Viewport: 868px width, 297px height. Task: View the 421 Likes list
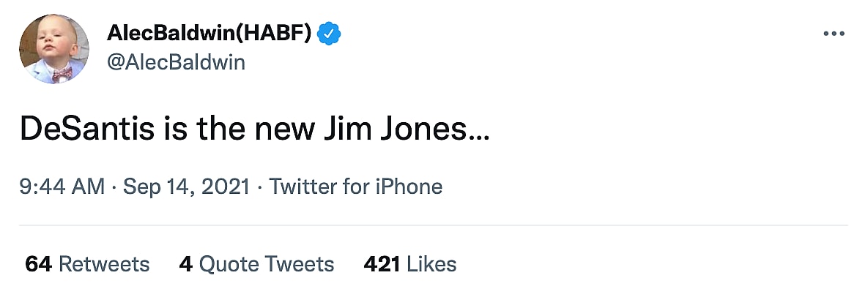(x=409, y=264)
